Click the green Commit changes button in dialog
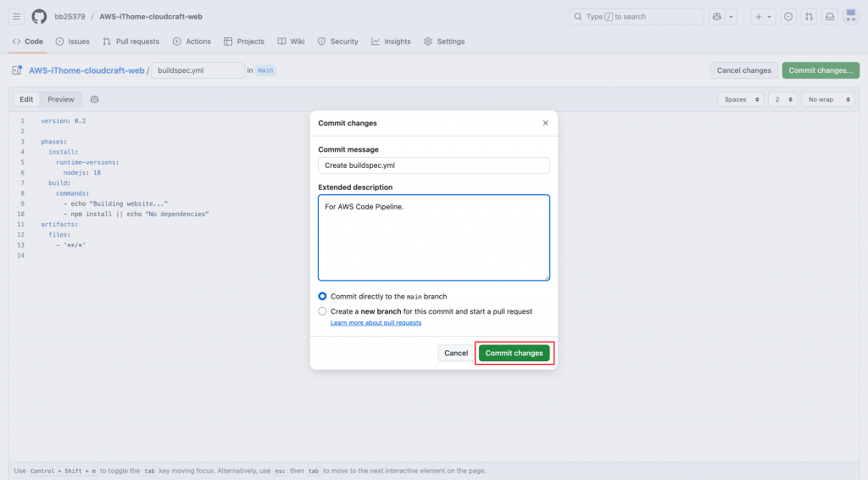This screenshot has width=868, height=480. (514, 353)
